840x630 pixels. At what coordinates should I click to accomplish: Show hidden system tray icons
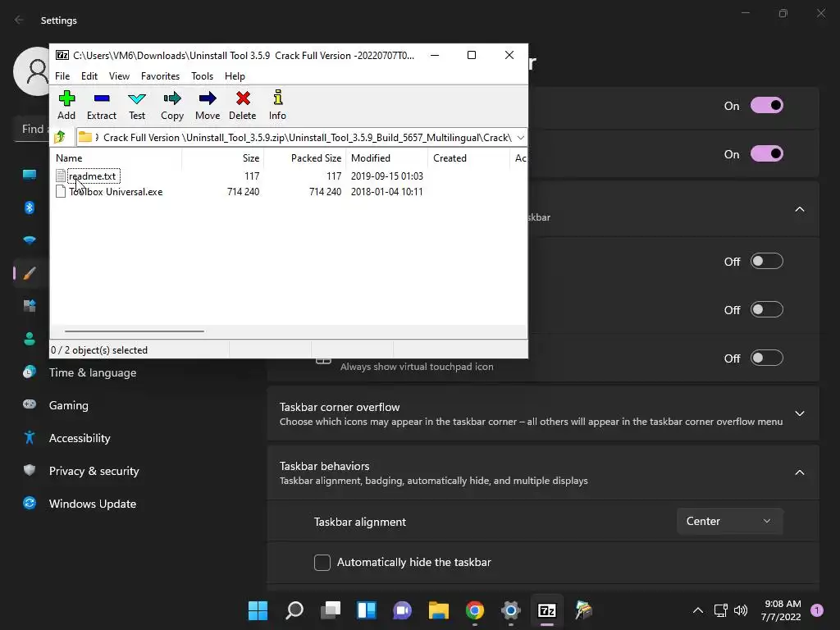[x=697, y=610]
